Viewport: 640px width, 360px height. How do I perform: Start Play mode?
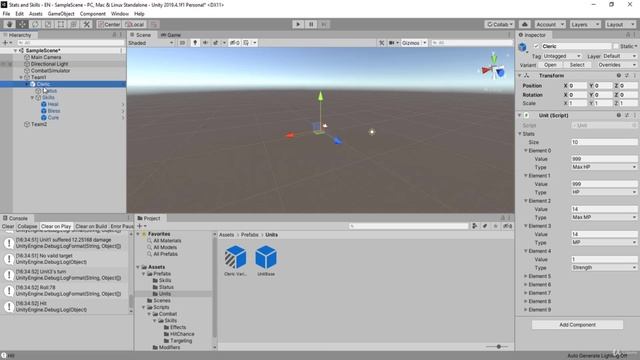[298, 24]
